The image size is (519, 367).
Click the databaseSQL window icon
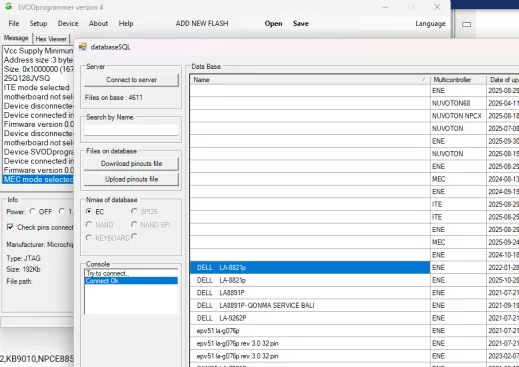pos(83,47)
